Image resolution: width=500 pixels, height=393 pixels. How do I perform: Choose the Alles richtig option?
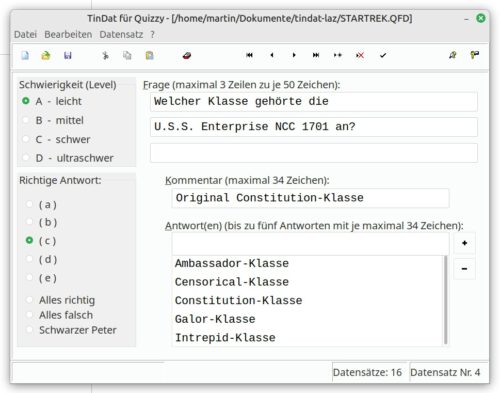[61, 300]
